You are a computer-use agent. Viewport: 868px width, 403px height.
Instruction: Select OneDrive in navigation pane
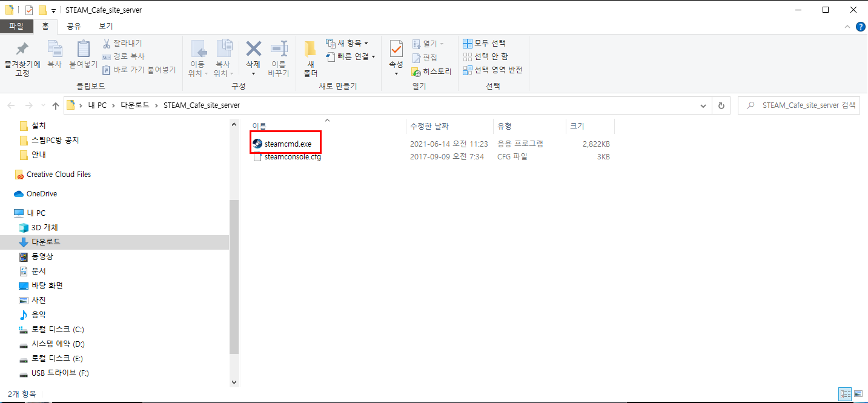point(35,193)
